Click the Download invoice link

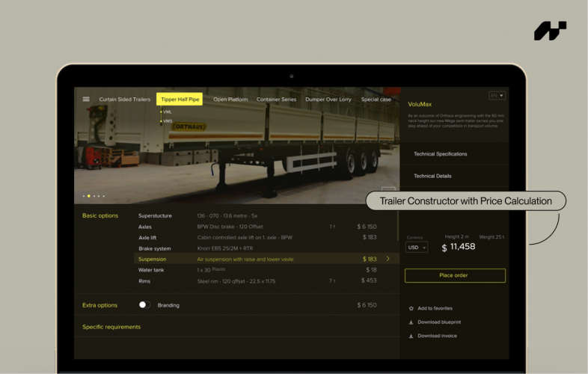click(x=437, y=336)
